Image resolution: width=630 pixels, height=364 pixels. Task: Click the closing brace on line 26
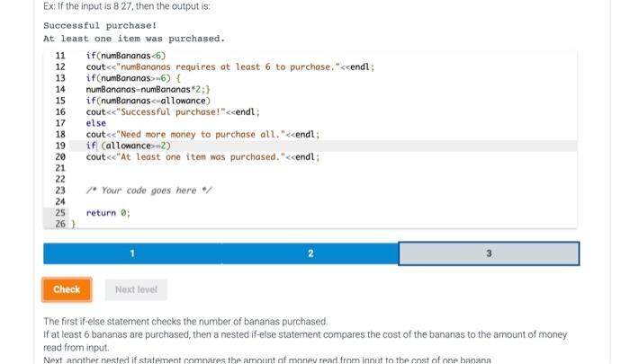point(74,224)
